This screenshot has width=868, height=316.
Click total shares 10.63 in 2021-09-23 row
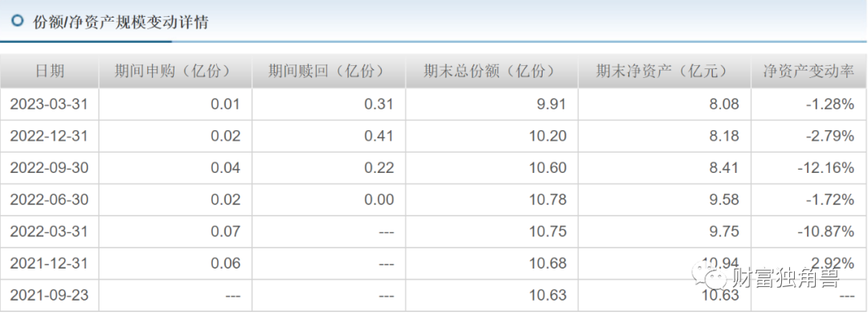(548, 295)
